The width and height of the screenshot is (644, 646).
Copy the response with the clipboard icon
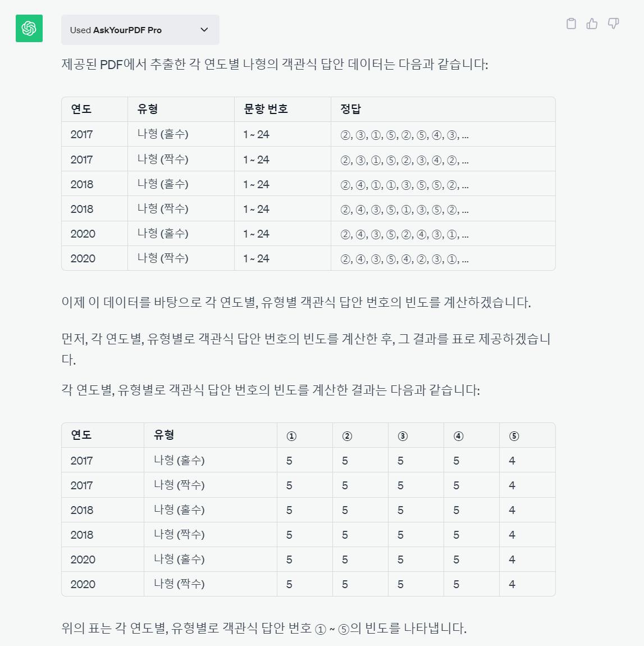tap(571, 24)
